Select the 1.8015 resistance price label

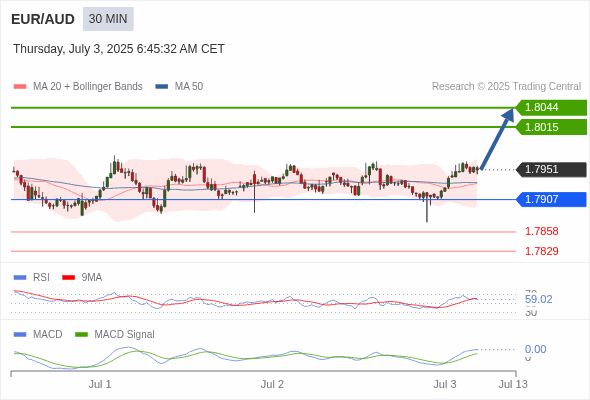click(551, 127)
